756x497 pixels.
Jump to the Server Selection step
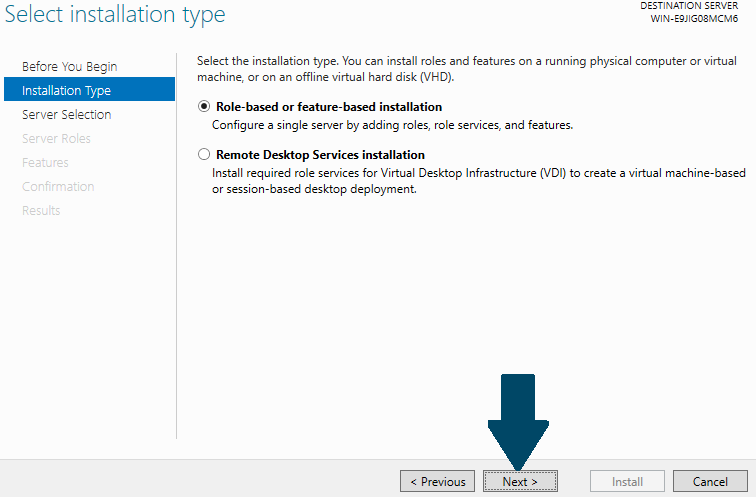[x=67, y=114]
